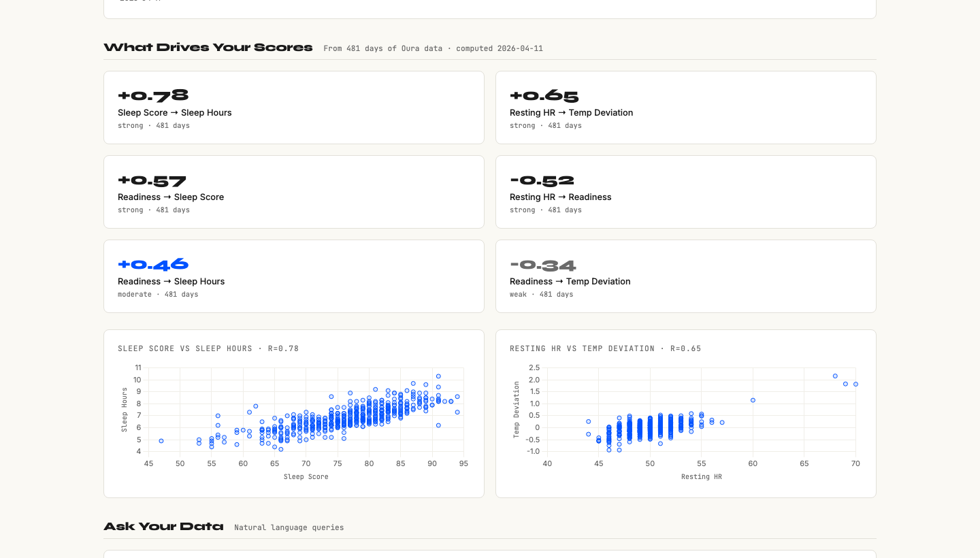Select the Readiness → Sleep Score card
The height and width of the screenshot is (558, 980).
click(x=294, y=192)
